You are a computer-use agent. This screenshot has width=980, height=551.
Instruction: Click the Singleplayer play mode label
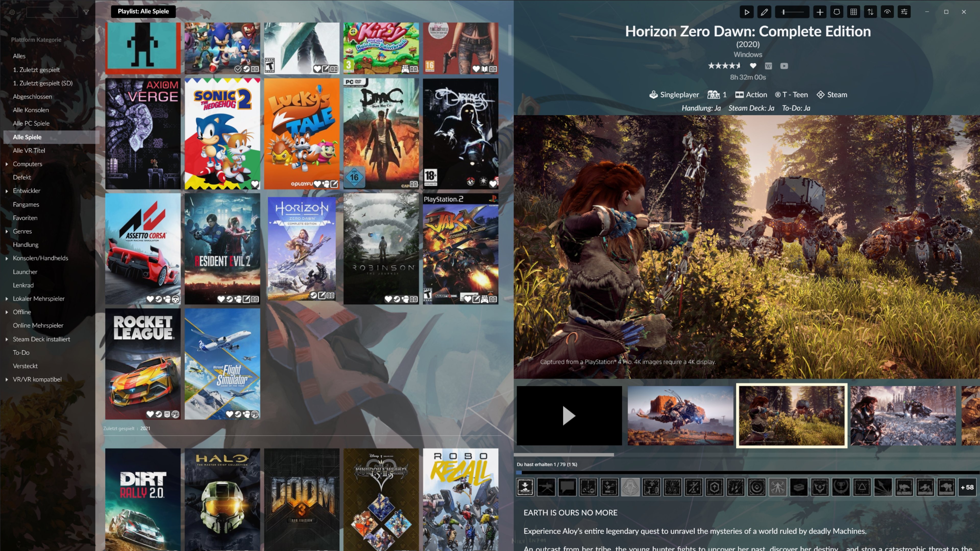679,95
